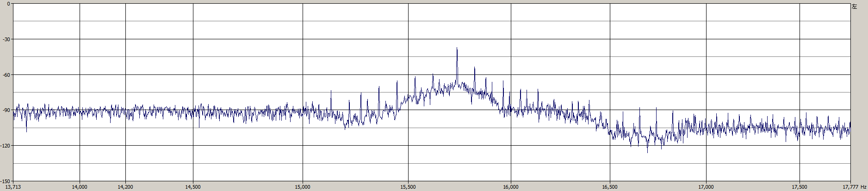Image resolution: width=868 pixels, height=191 pixels.
Task: Click the 左 (left channel) label
Action: (855, 6)
